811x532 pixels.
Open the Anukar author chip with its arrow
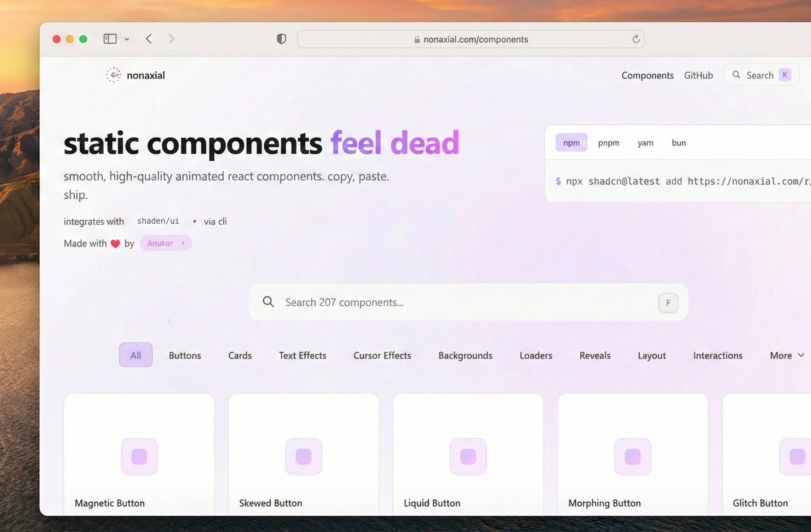point(166,243)
